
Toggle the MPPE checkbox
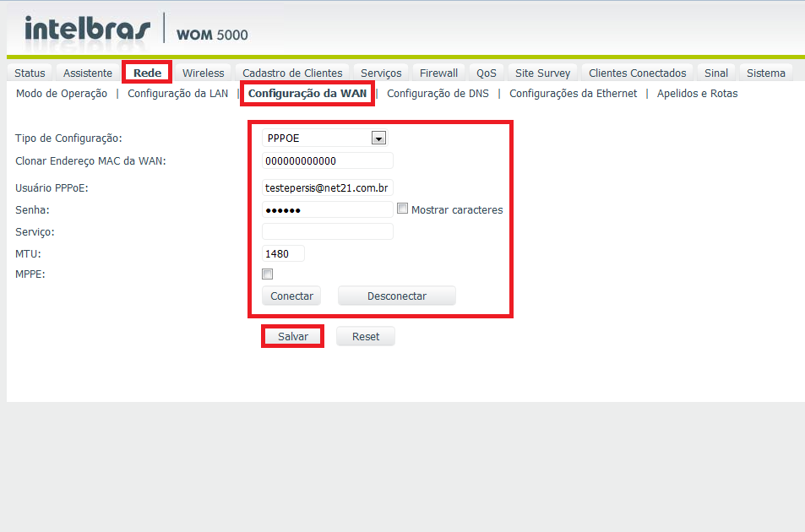(x=268, y=274)
